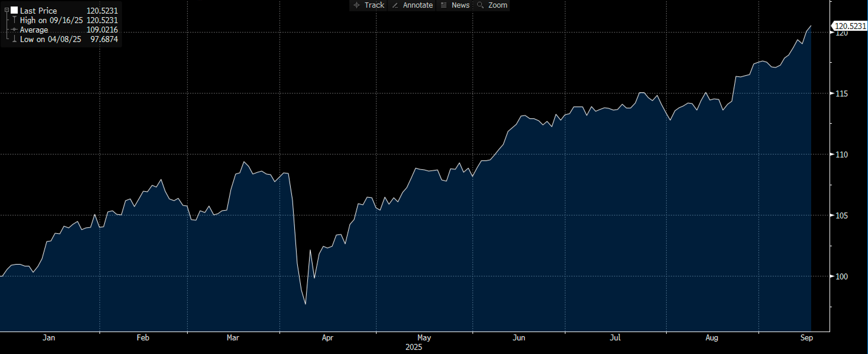
Task: Click the 100 label on the price axis
Action: (x=841, y=276)
